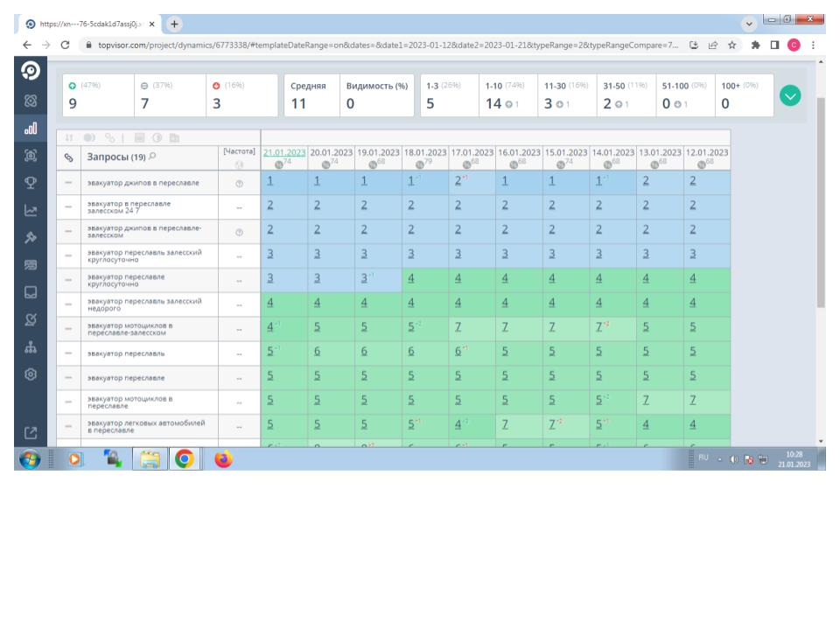Select the 51-100 positions range card

pyautogui.click(x=686, y=95)
